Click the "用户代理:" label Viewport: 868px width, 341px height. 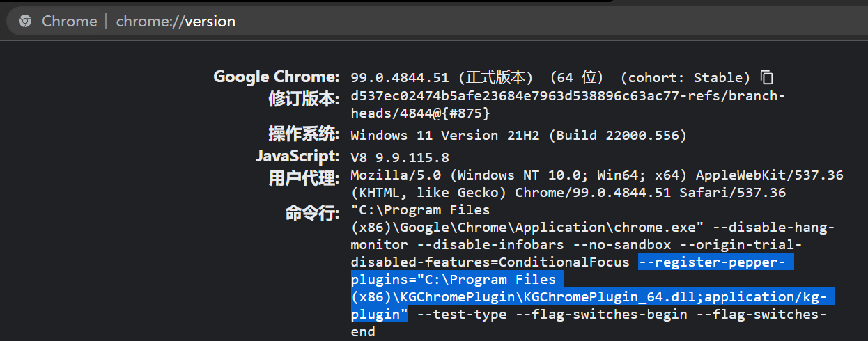304,178
